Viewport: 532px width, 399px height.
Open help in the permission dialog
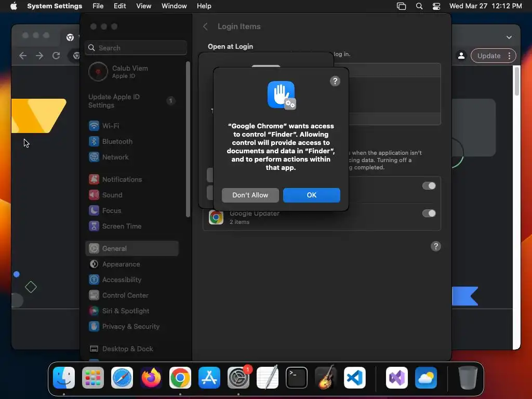335,81
